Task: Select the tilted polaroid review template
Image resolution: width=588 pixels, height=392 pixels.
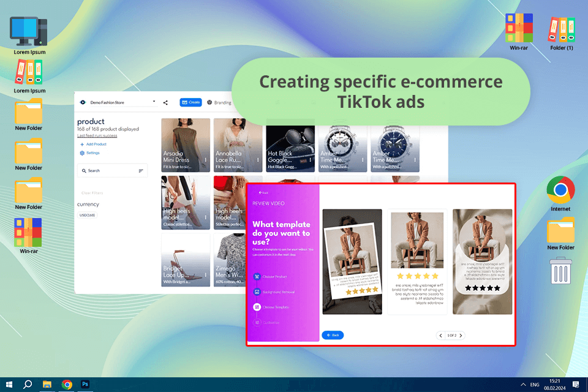Action: [352, 262]
